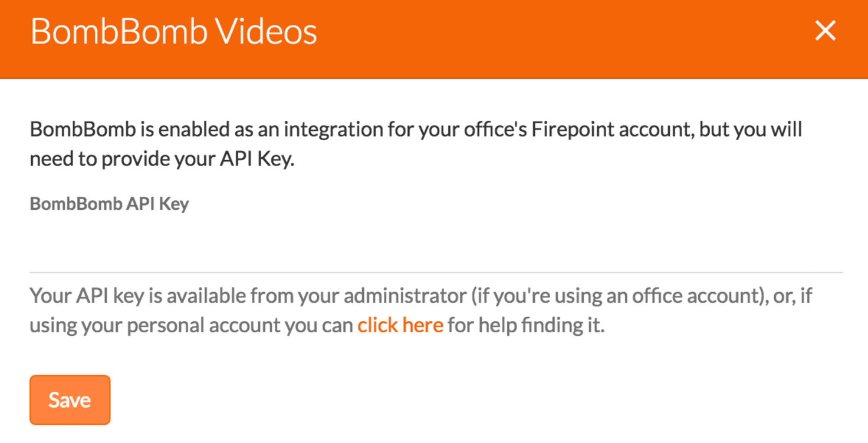Click the orange header bar
Image resolution: width=868 pixels, height=443 pixels.
[434, 39]
